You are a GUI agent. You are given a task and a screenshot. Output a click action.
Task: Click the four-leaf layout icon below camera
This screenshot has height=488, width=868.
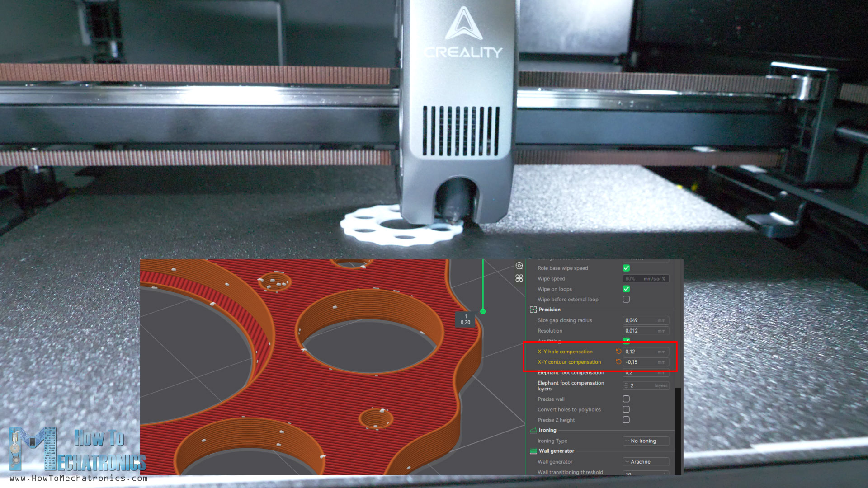tap(519, 278)
